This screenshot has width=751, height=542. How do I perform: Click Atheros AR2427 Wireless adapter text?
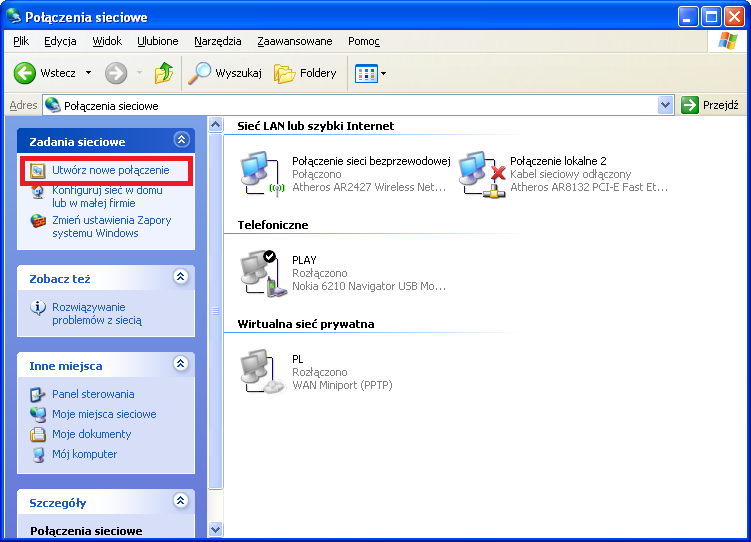point(369,187)
